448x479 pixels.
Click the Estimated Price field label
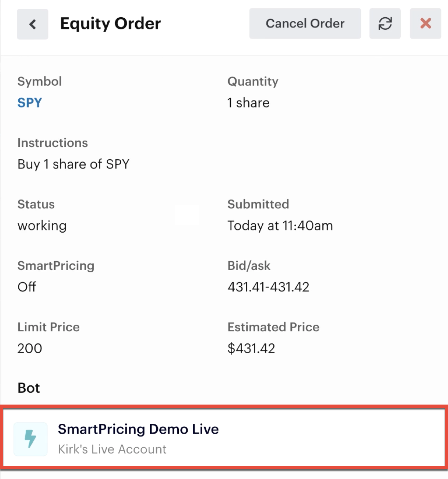point(273,327)
